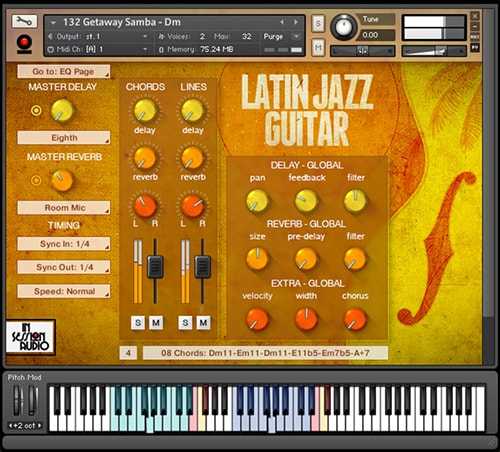Click the Max voices value 32
The image size is (500, 452).
(247, 36)
